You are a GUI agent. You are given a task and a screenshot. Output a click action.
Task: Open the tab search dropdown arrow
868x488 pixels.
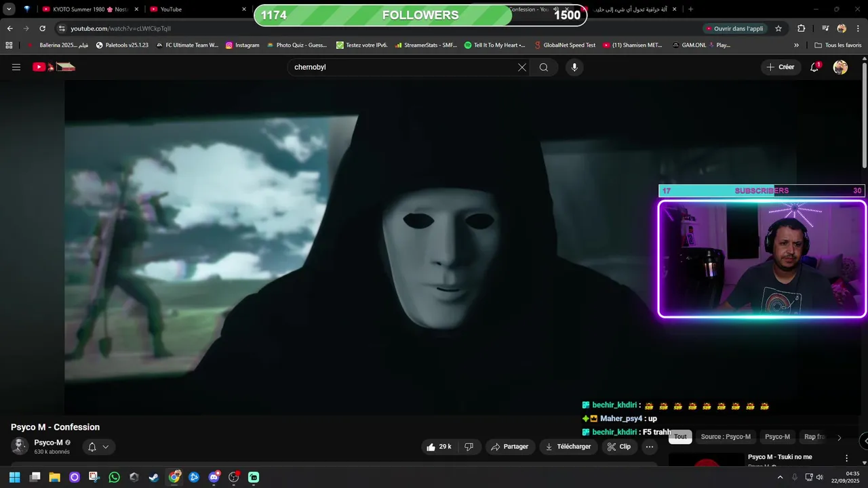point(9,9)
